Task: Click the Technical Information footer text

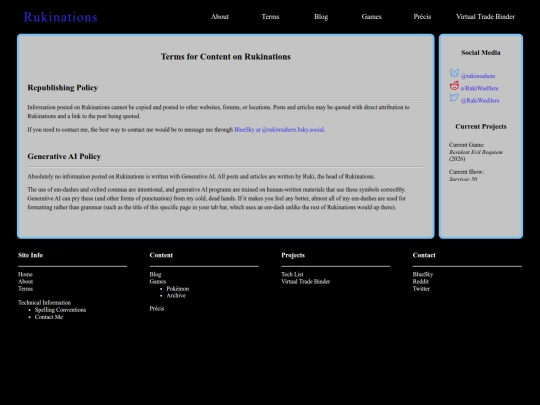Action: [x=44, y=303]
